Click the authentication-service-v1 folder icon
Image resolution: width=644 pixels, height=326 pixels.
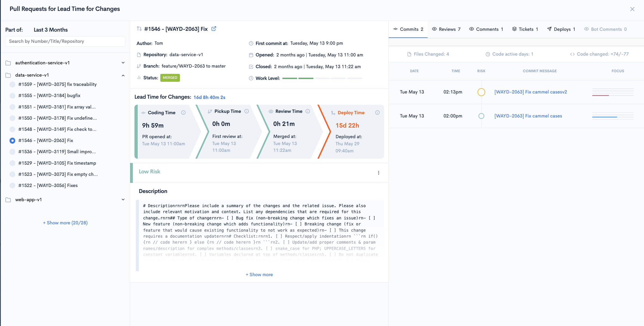coord(8,63)
